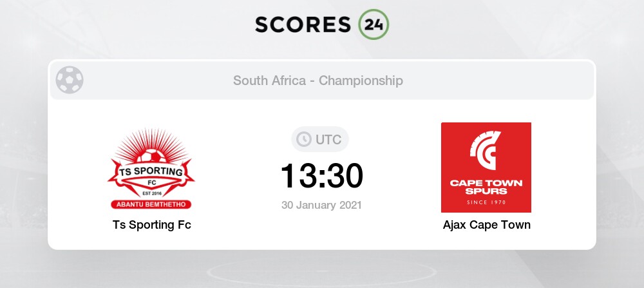Click the Abantu Bemthetho red banner
The image size is (644, 288).
(151, 204)
